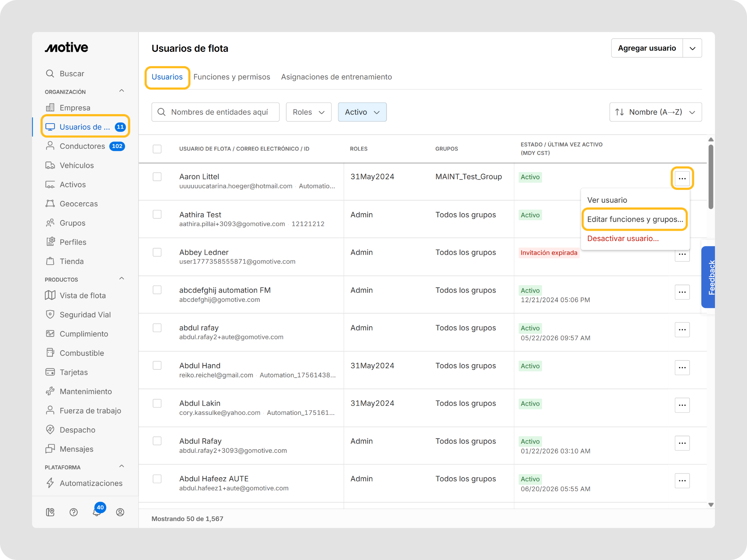
Task: Open more options for abcdefghij automation FM
Action: (682, 292)
